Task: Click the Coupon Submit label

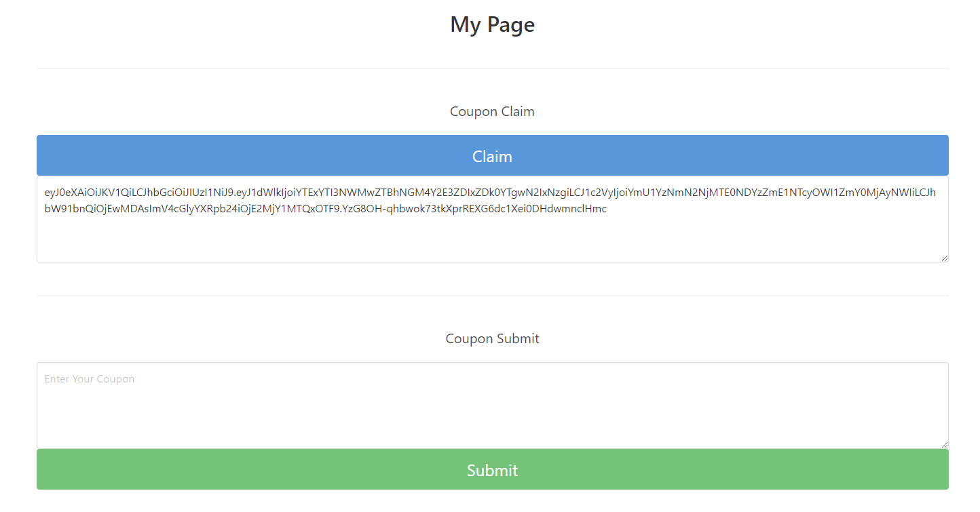Action: [x=492, y=338]
